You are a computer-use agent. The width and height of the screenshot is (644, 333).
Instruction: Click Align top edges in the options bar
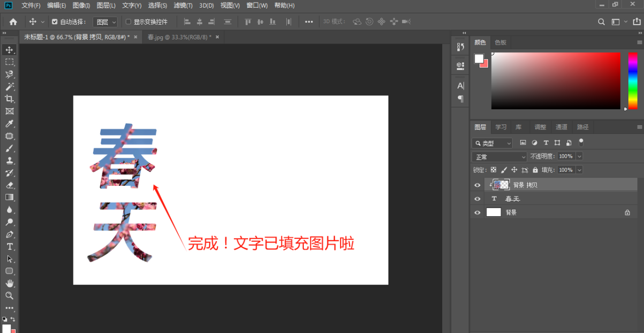point(248,22)
